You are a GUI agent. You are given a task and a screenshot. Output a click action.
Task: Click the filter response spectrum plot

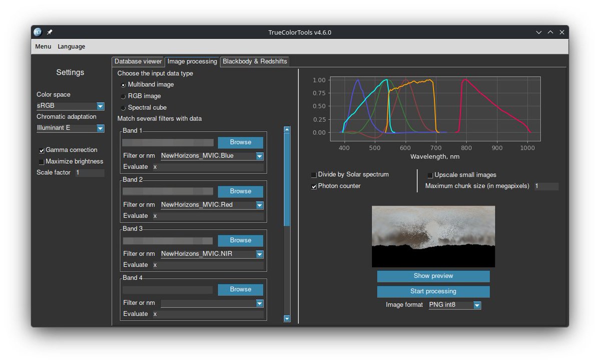[435, 108]
